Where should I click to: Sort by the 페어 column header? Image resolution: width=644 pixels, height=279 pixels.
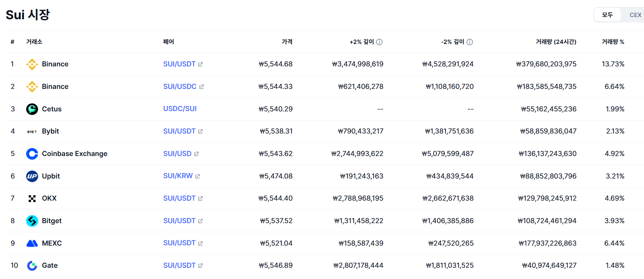click(x=168, y=42)
